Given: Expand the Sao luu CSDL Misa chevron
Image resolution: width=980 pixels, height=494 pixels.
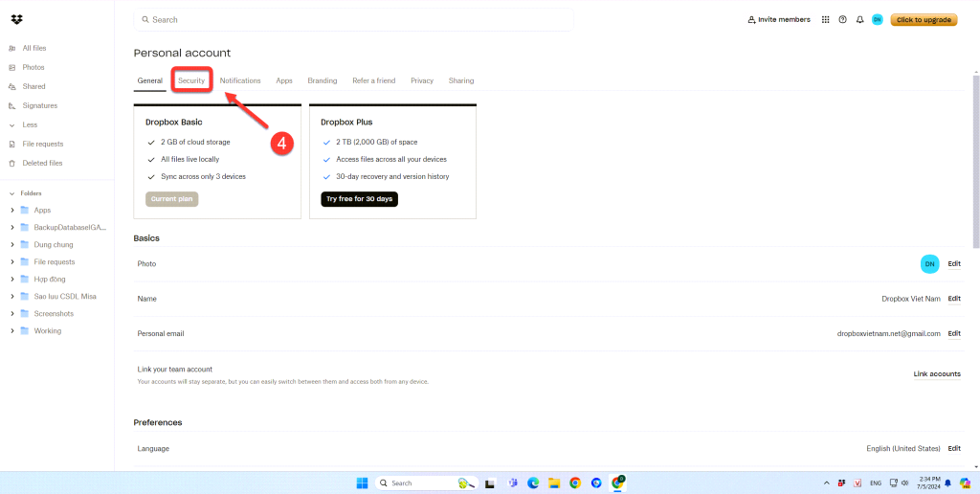Looking at the screenshot, I should coord(12,297).
